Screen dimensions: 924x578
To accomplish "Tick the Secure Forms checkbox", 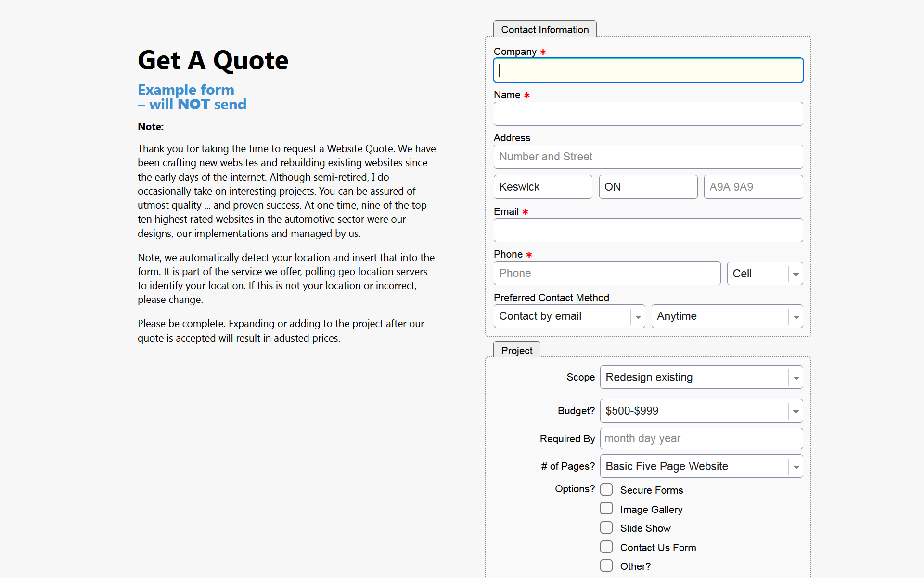I will click(x=606, y=489).
